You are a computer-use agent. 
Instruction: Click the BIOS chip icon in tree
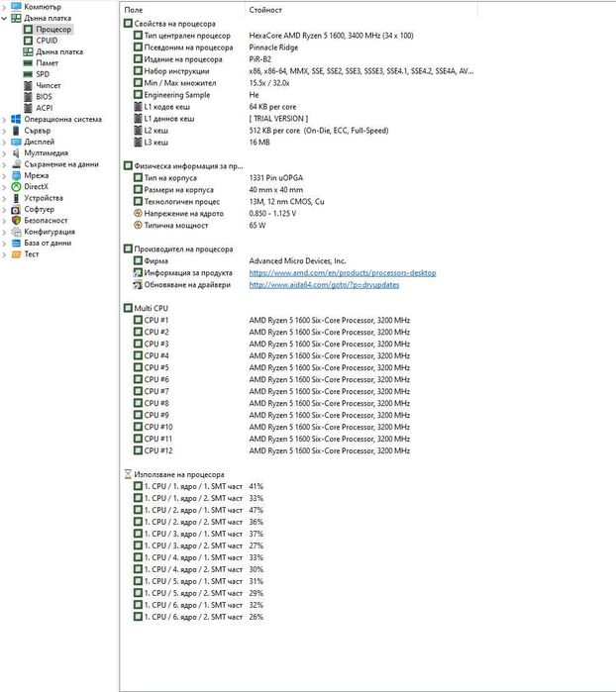(x=28, y=97)
